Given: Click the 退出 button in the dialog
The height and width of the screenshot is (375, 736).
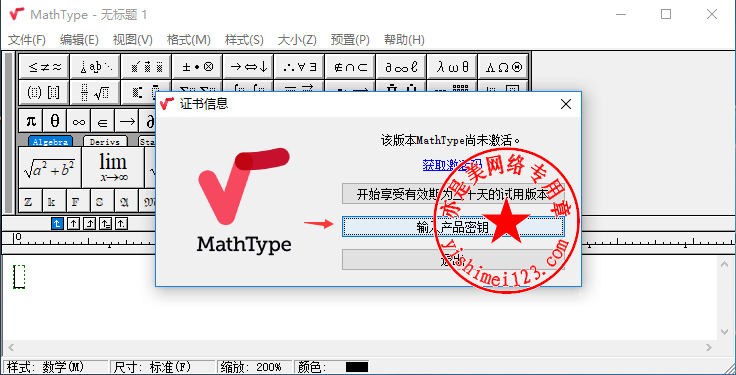Looking at the screenshot, I should [x=453, y=260].
